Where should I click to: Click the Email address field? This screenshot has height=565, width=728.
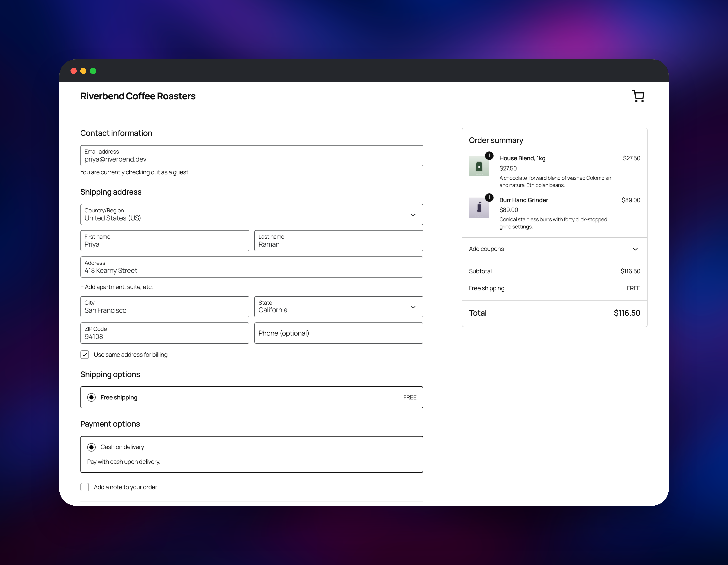click(x=252, y=156)
